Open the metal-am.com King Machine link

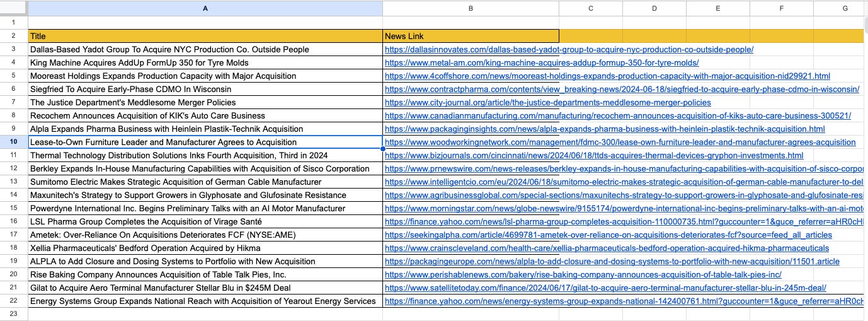pos(542,62)
